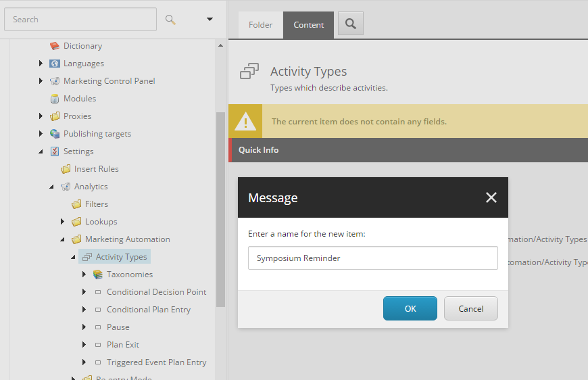Viewport: 588px width, 380px height.
Task: Expand the Conditional Decision Point node
Action: 84,292
